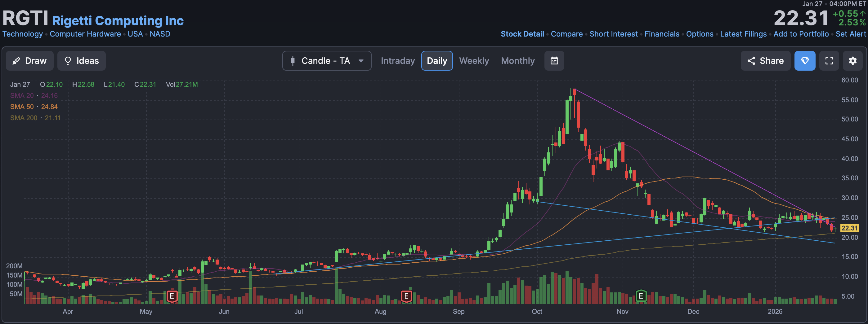Click the 2026 label on time axis
This screenshot has height=324, width=868.
(775, 312)
